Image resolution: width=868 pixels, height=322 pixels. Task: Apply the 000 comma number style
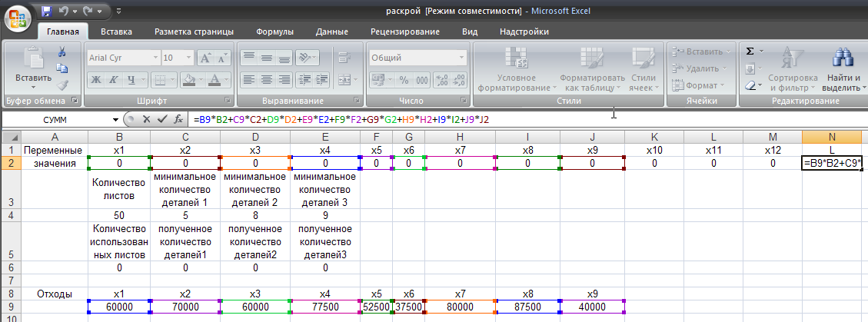pos(422,80)
